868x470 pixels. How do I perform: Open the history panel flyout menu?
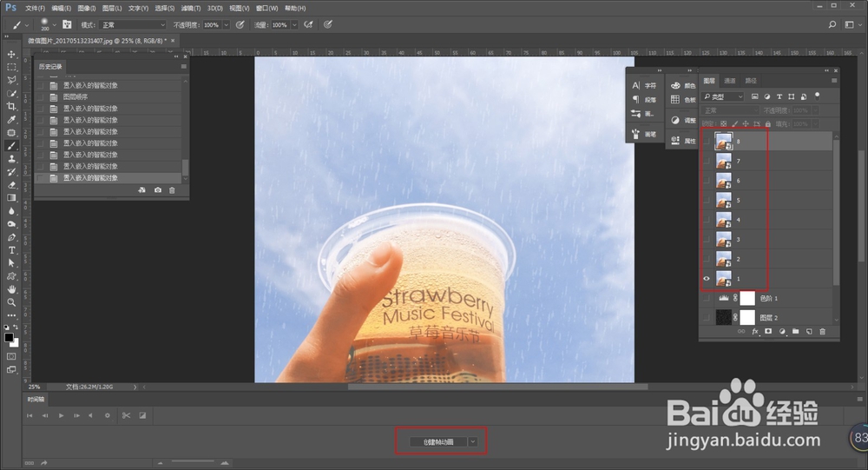[184, 67]
